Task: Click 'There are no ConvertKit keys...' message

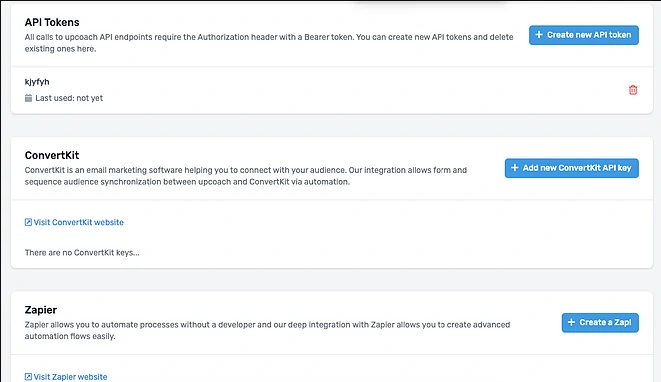Action: pos(82,253)
